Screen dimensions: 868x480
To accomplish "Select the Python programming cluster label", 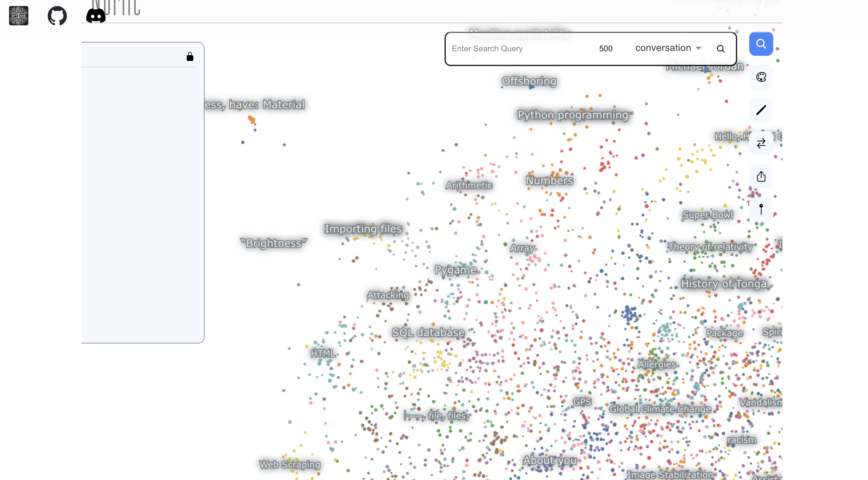I will 573,115.
